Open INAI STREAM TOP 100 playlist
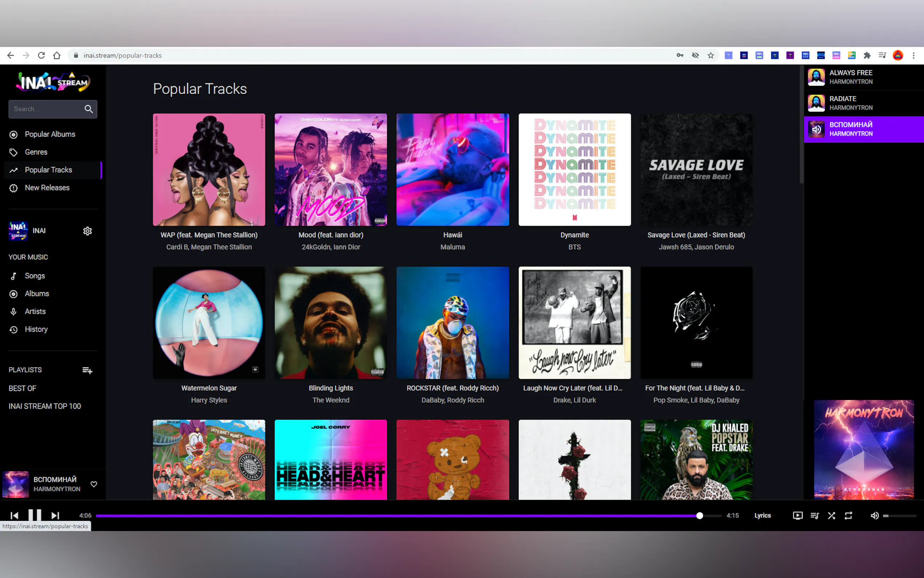Viewport: 924px width, 578px height. 45,406
